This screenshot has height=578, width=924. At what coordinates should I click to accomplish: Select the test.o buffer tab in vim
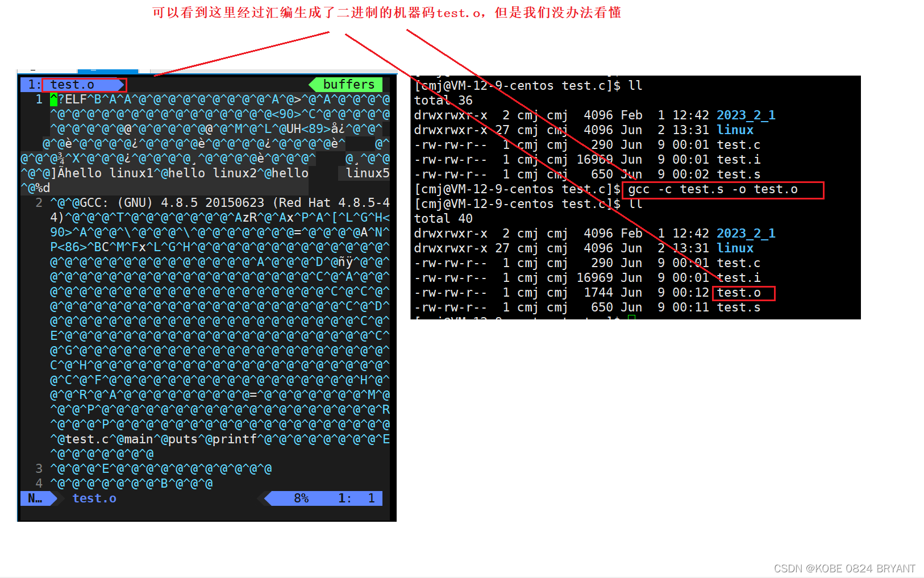point(72,85)
